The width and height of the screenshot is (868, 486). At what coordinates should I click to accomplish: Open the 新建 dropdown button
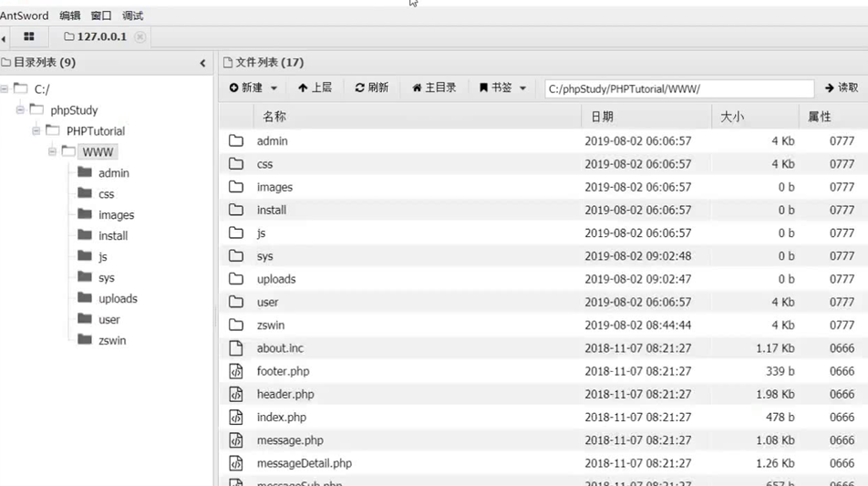coord(253,88)
